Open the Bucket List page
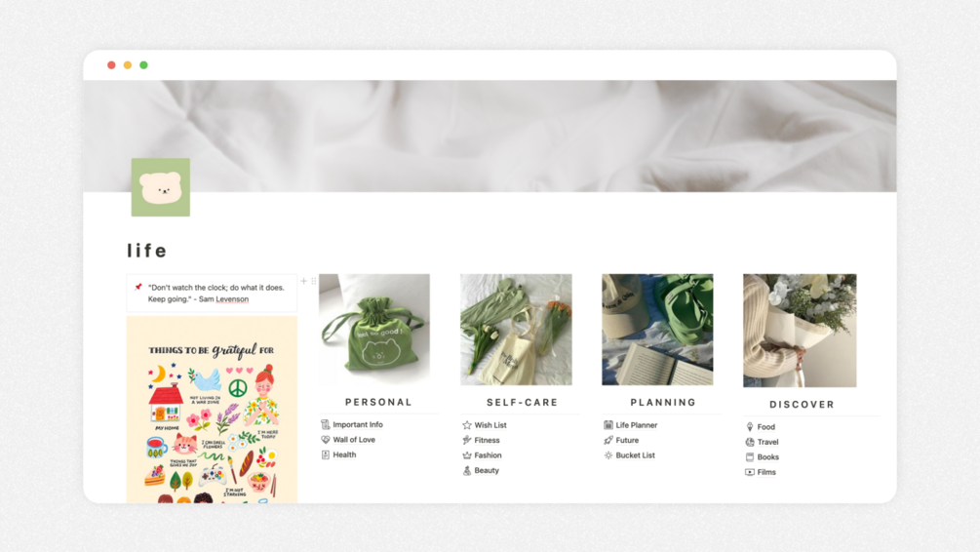This screenshot has width=980, height=552. coord(635,455)
